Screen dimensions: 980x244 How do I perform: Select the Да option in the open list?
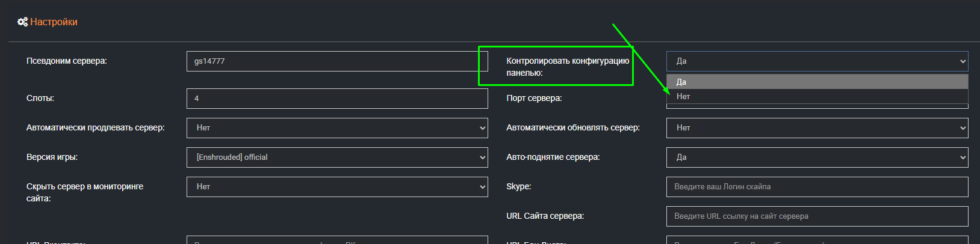coord(817,82)
